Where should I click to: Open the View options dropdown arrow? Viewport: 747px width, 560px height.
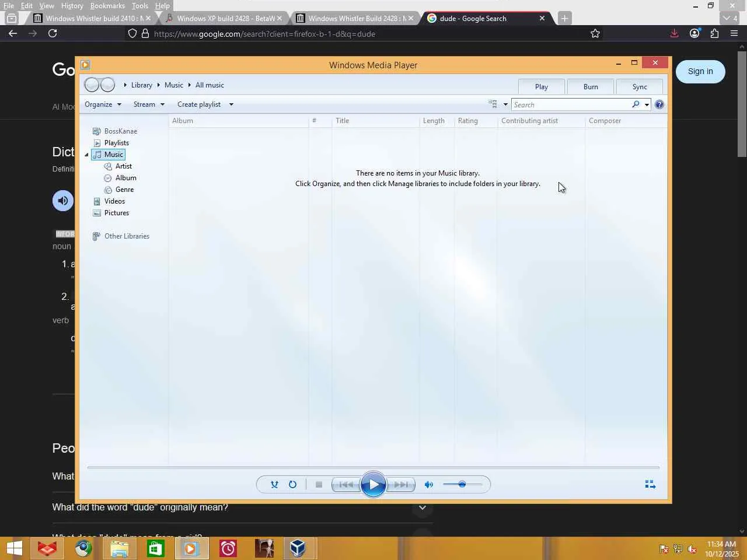pos(505,105)
